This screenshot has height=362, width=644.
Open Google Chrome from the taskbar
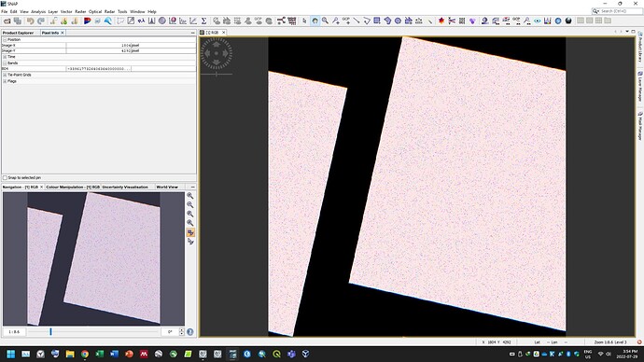(x=85, y=354)
